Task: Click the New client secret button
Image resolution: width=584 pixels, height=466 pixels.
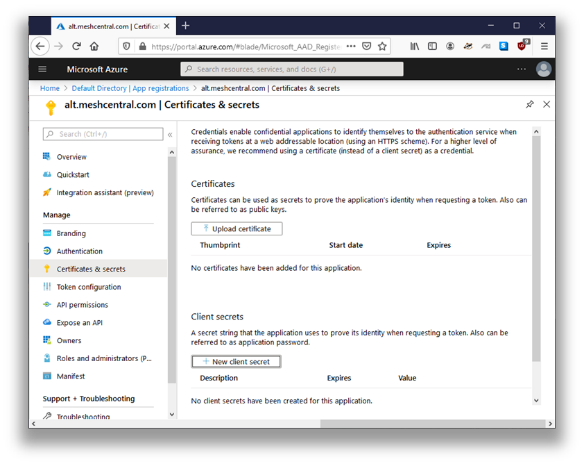Action: coord(237,361)
